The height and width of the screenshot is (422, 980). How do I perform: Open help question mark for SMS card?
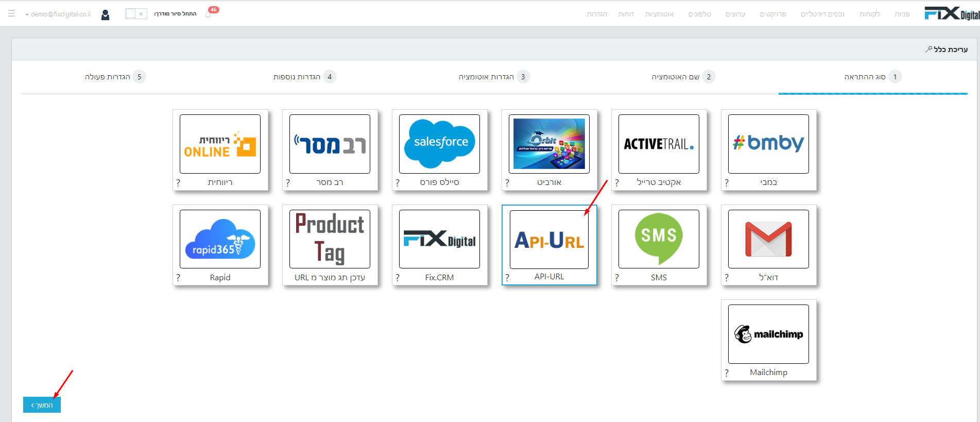pos(617,278)
